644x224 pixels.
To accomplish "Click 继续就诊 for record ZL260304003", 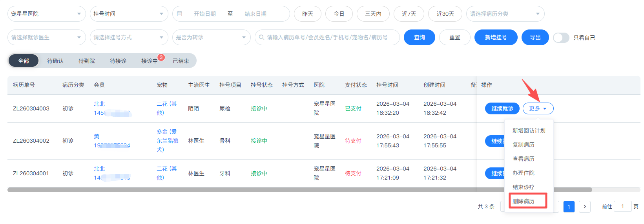I will point(502,108).
